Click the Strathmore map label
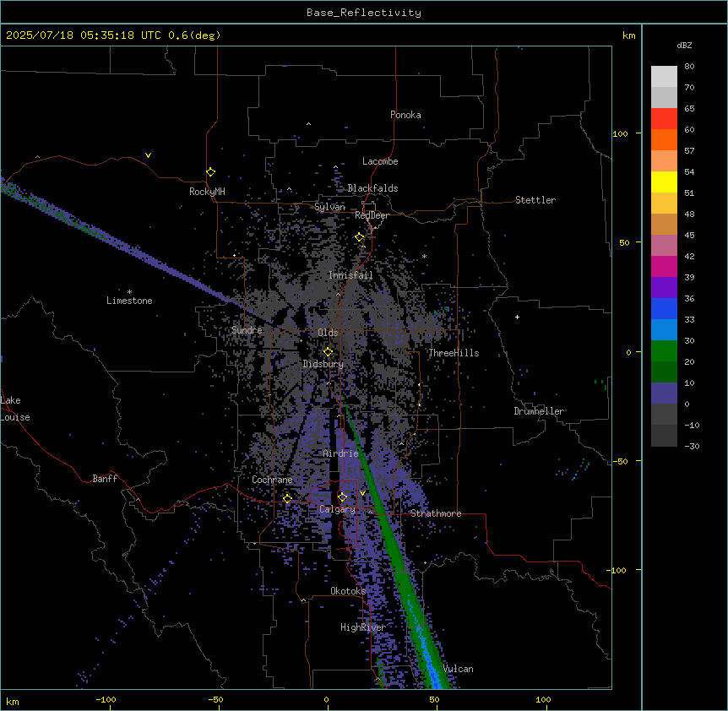Image resolution: width=728 pixels, height=711 pixels. pos(436,513)
